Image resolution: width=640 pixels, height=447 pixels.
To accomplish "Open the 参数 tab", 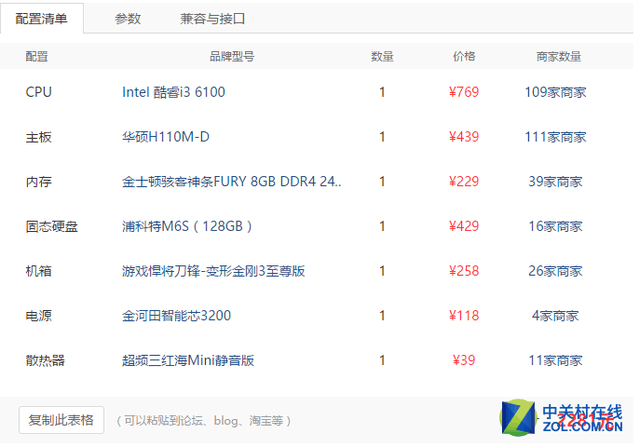I will (128, 18).
